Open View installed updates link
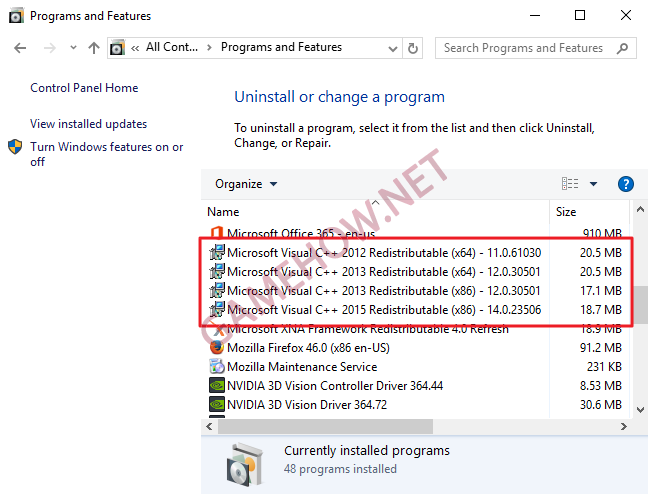Viewport: 650px width, 495px height. (88, 124)
